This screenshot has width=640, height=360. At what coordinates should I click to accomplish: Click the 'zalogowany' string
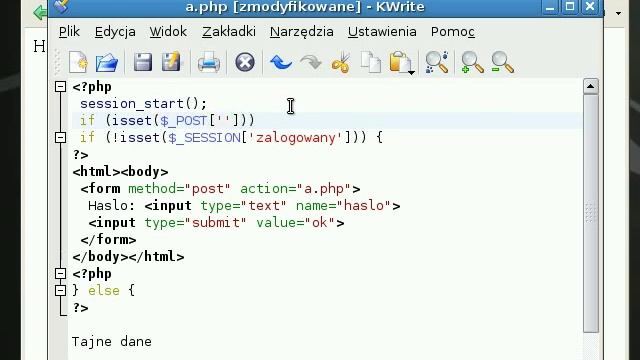(x=296, y=138)
